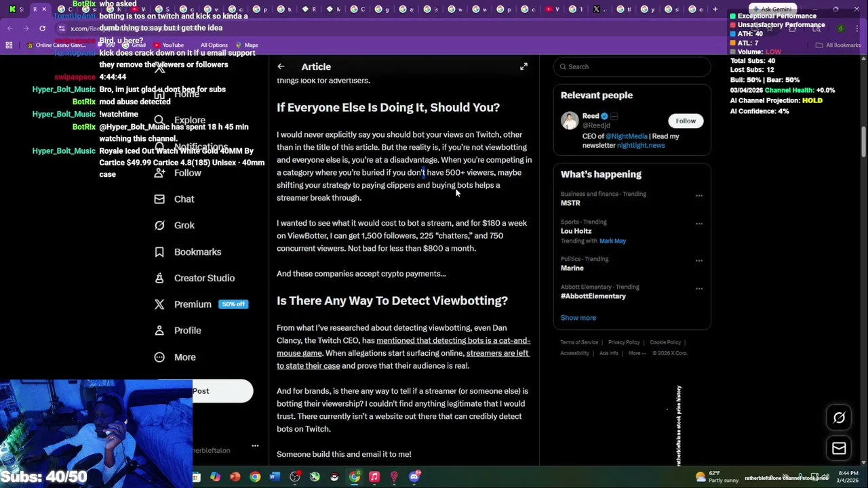The width and height of the screenshot is (868, 488).
Task: Expand the article to full width
Action: coord(524,66)
